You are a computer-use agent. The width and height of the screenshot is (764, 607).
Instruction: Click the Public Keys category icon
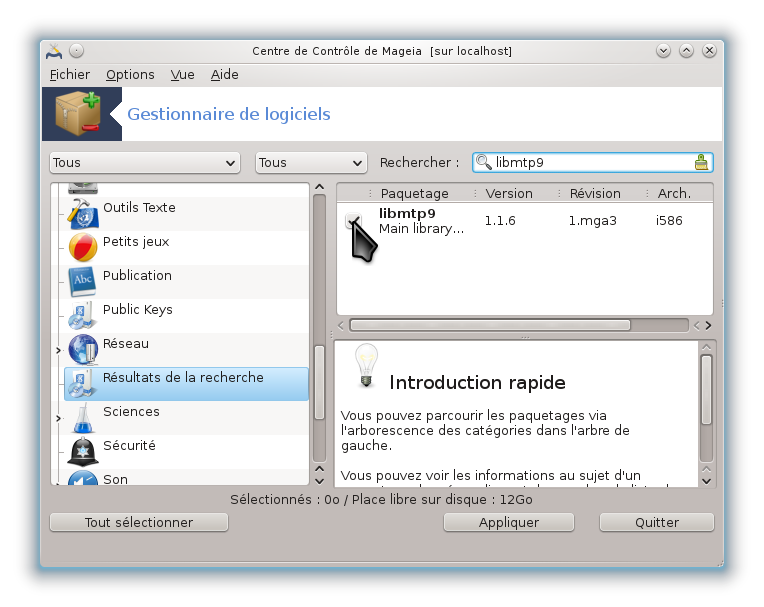point(82,316)
